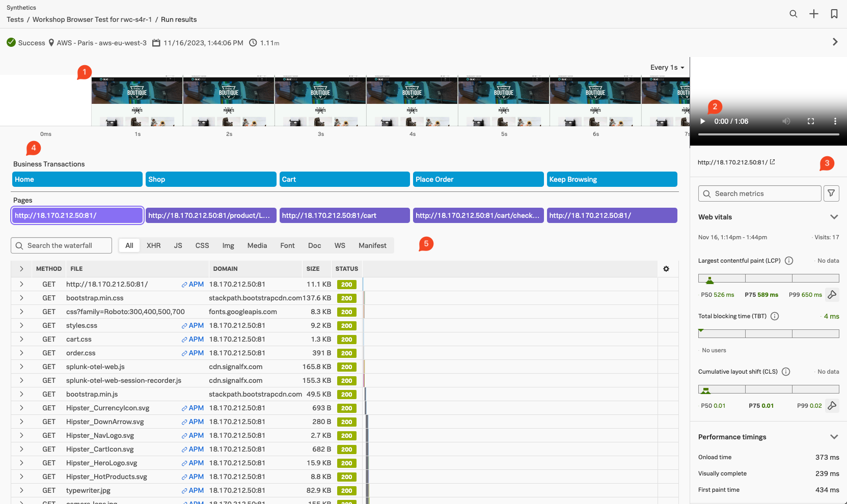847x504 pixels.
Task: Open the 'Every 1s' interval dropdown
Action: [667, 67]
